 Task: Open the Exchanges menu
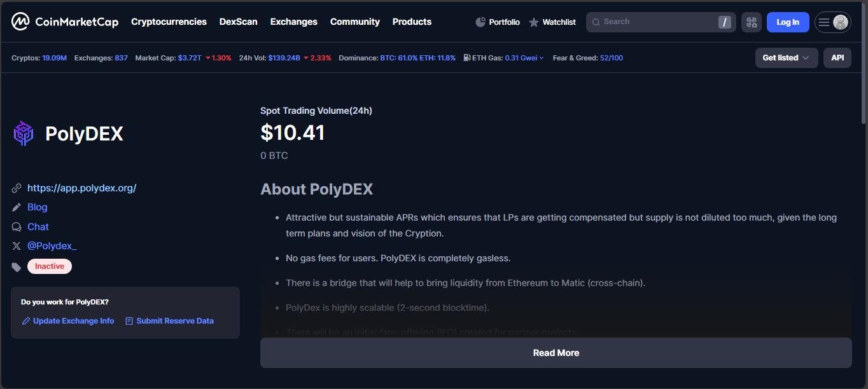(x=294, y=22)
